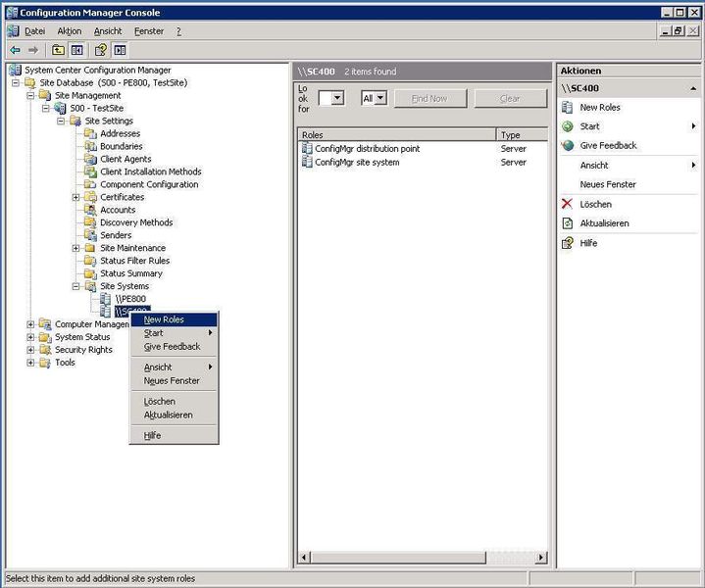Click the Status Summary node icon
Image resolution: width=705 pixels, height=588 pixels.
click(x=90, y=272)
